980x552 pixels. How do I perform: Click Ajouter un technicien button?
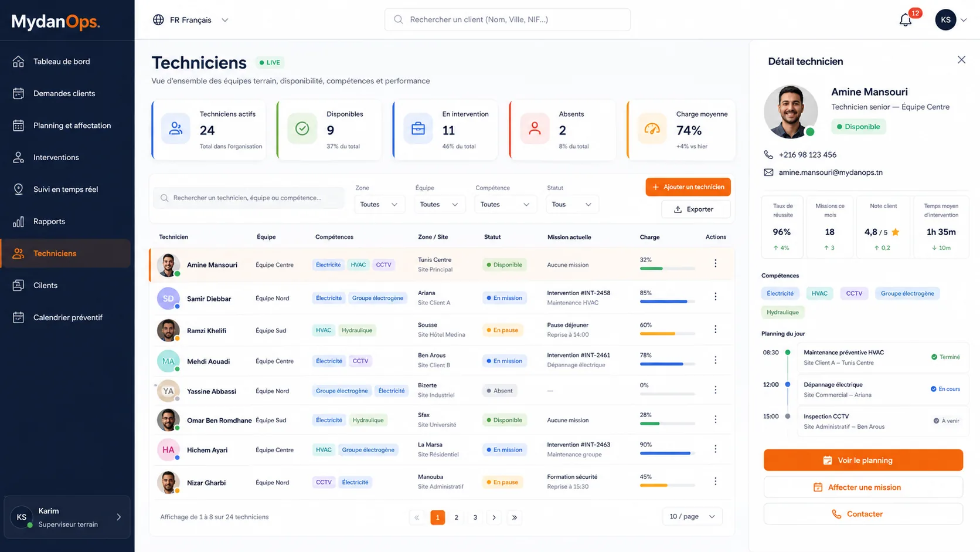(x=688, y=187)
